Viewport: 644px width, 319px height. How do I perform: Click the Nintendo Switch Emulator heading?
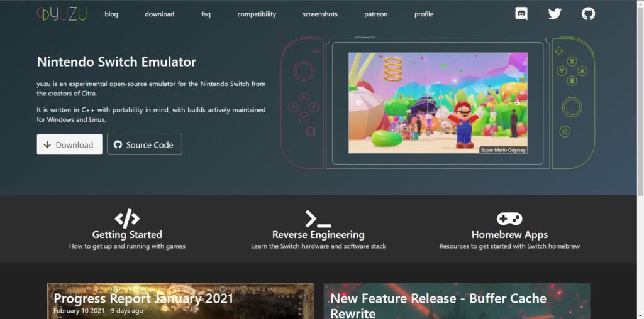(x=116, y=62)
